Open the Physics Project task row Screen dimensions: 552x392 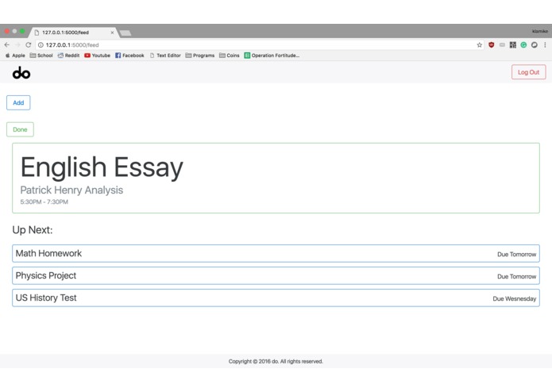[x=276, y=275]
